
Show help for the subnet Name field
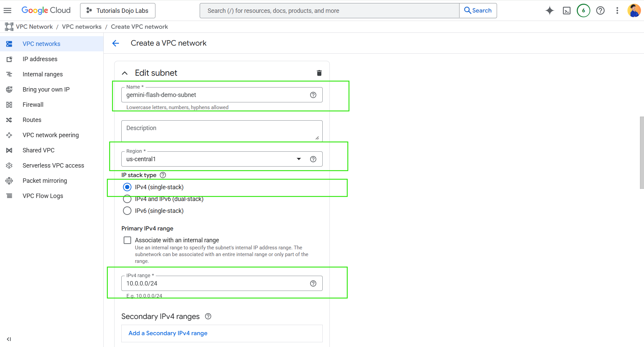[x=313, y=95]
